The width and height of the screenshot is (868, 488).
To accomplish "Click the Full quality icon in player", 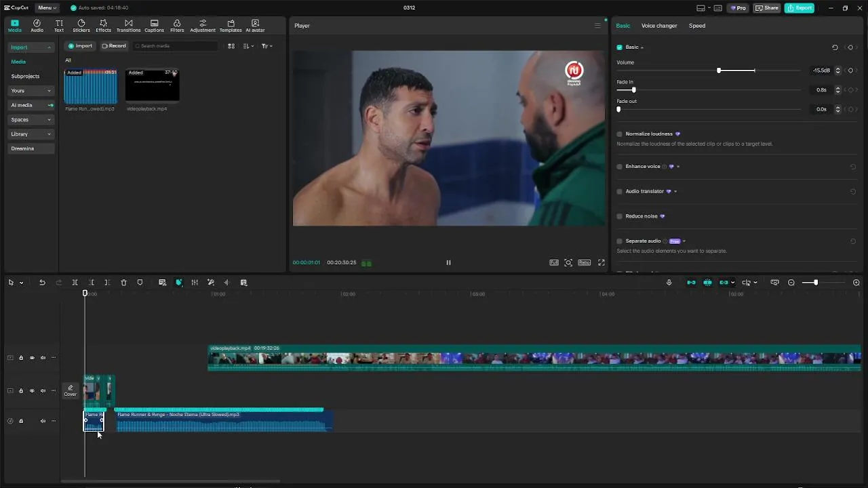I will 554,262.
